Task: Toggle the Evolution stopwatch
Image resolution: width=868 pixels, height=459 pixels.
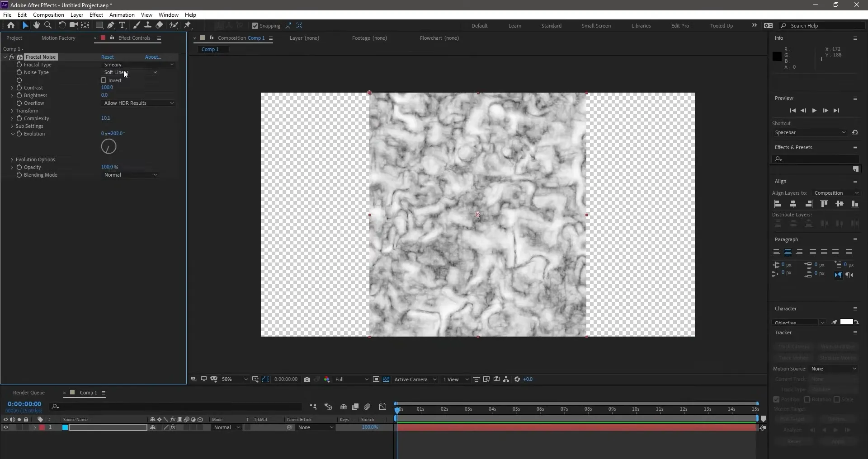Action: click(x=19, y=134)
